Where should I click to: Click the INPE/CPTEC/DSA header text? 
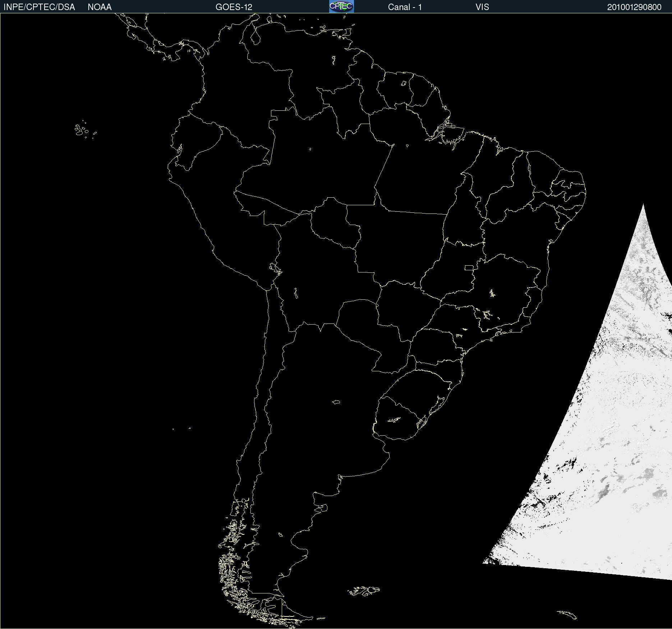click(x=39, y=7)
